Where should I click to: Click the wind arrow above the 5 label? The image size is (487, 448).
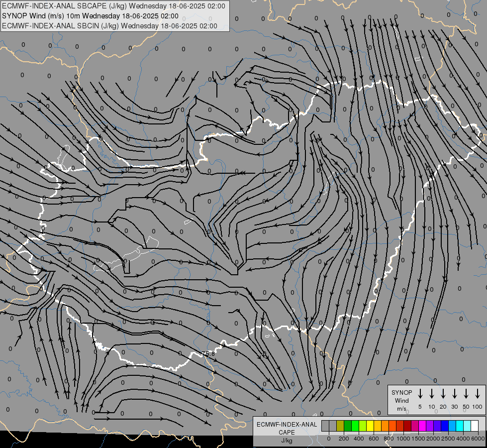[x=420, y=394]
